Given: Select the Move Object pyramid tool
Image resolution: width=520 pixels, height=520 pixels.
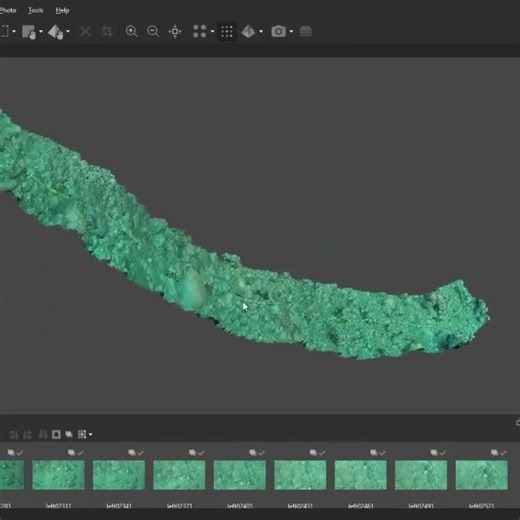Looking at the screenshot, I should (x=55, y=32).
